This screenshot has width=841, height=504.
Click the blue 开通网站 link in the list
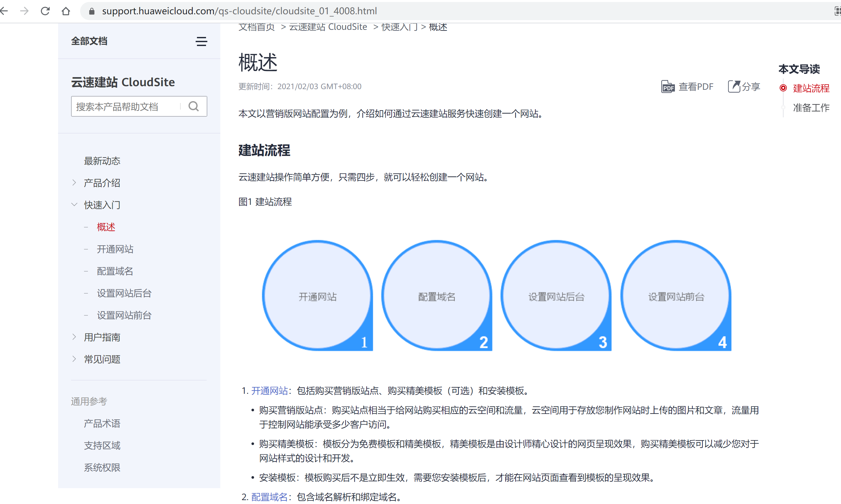269,391
